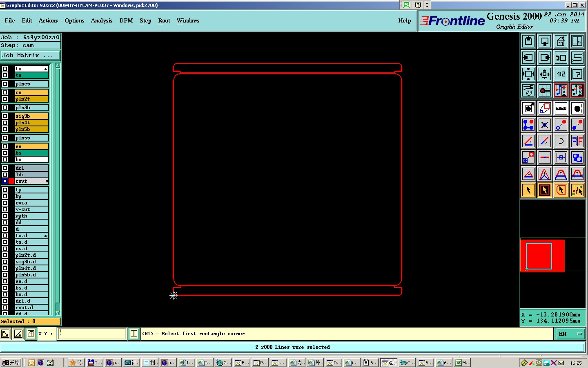The image size is (588, 368).
Task: Click the question mark query icon
Action: 577,74
